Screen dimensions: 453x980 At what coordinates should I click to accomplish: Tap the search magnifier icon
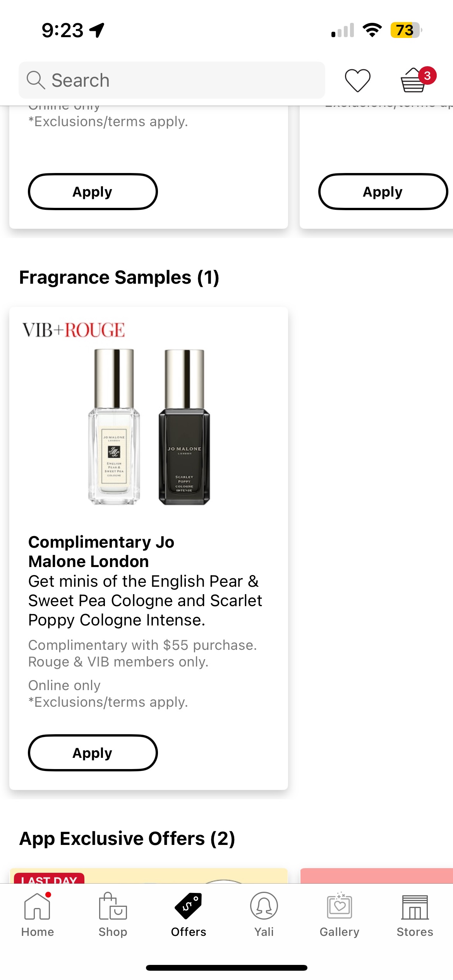pos(36,80)
